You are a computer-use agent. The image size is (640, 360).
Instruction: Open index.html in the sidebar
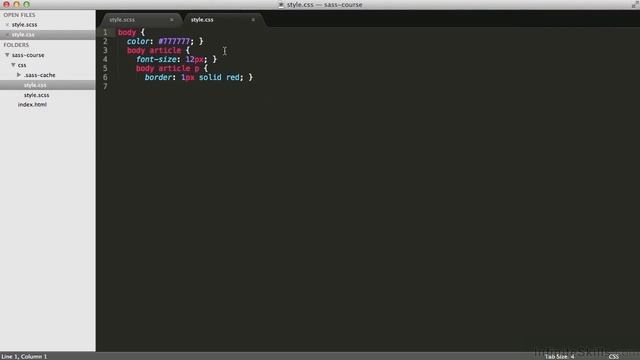coord(32,104)
